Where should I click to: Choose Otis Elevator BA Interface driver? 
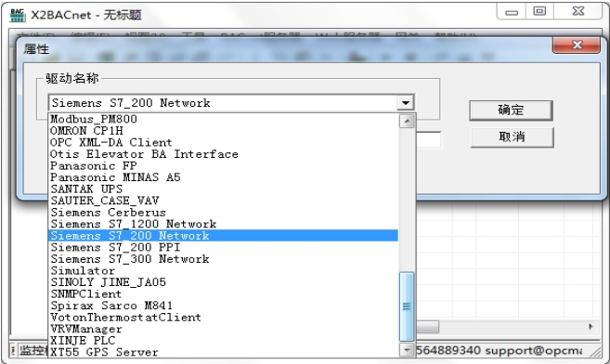pyautogui.click(x=224, y=153)
